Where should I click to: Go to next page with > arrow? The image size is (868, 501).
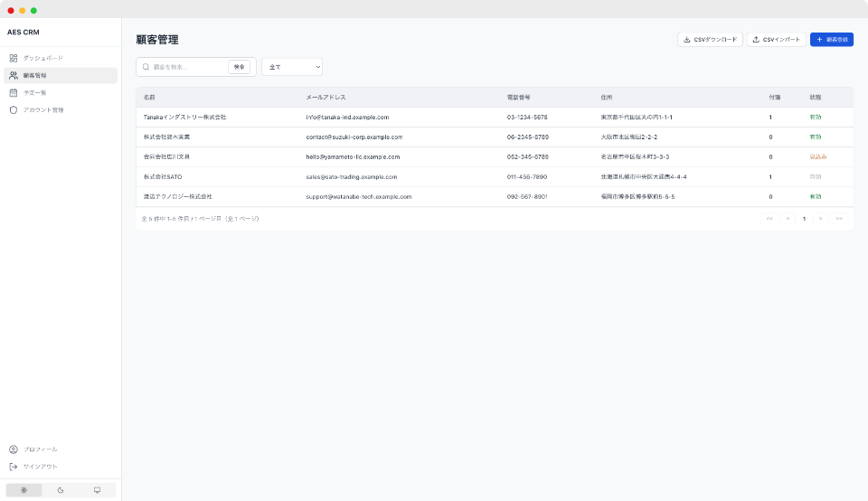820,218
